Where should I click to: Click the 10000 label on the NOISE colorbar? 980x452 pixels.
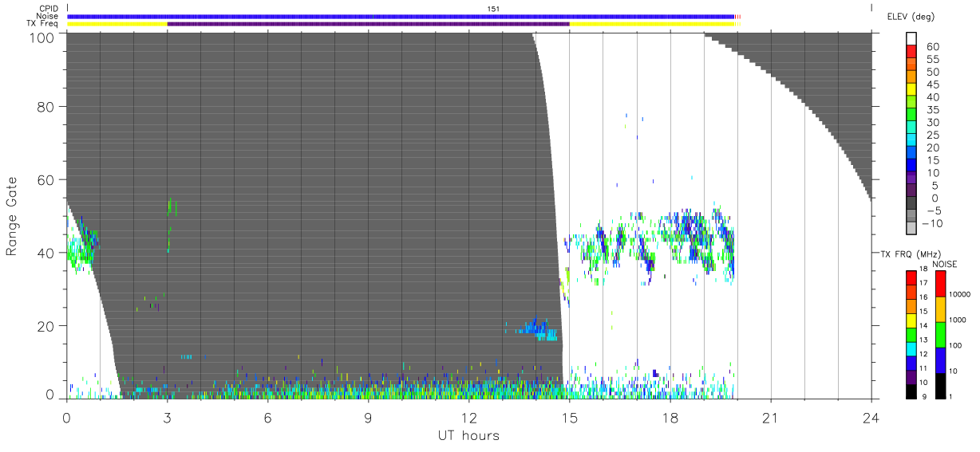click(x=960, y=295)
